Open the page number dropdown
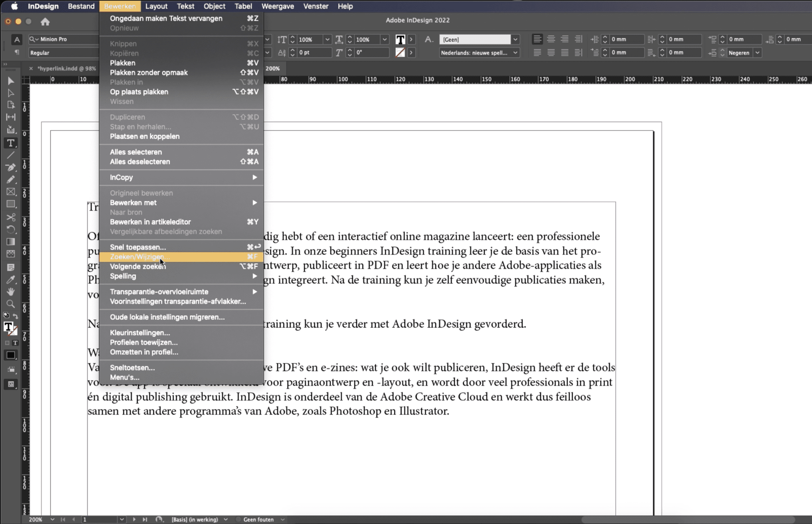 tap(122, 519)
